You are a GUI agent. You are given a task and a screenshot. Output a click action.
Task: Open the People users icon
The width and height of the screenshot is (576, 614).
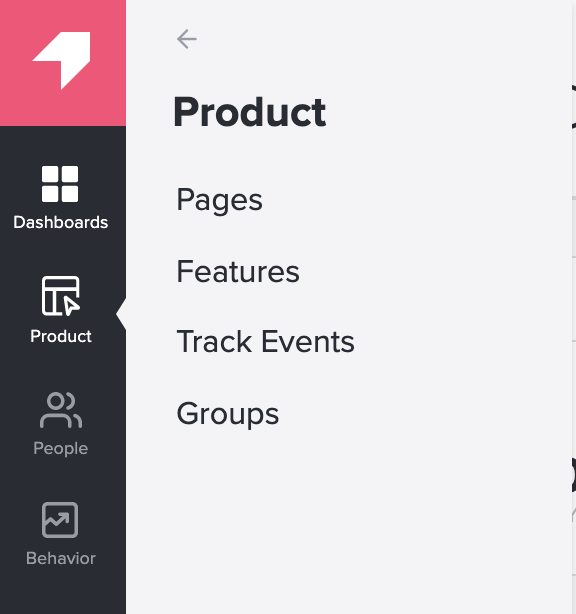click(61, 410)
